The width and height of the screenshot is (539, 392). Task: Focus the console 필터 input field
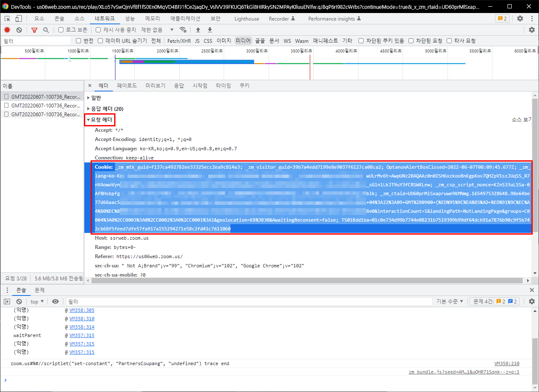click(x=249, y=301)
